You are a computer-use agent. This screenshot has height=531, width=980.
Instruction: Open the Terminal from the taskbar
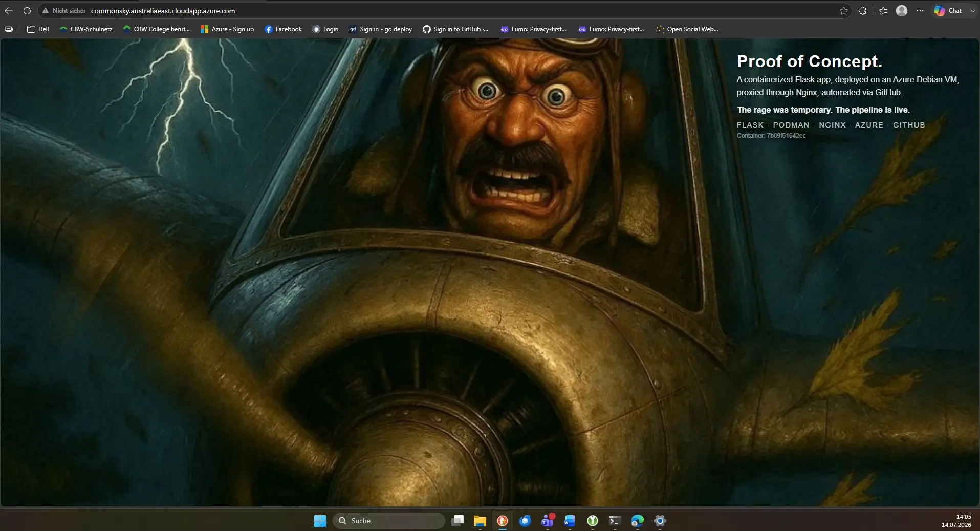[x=615, y=521]
